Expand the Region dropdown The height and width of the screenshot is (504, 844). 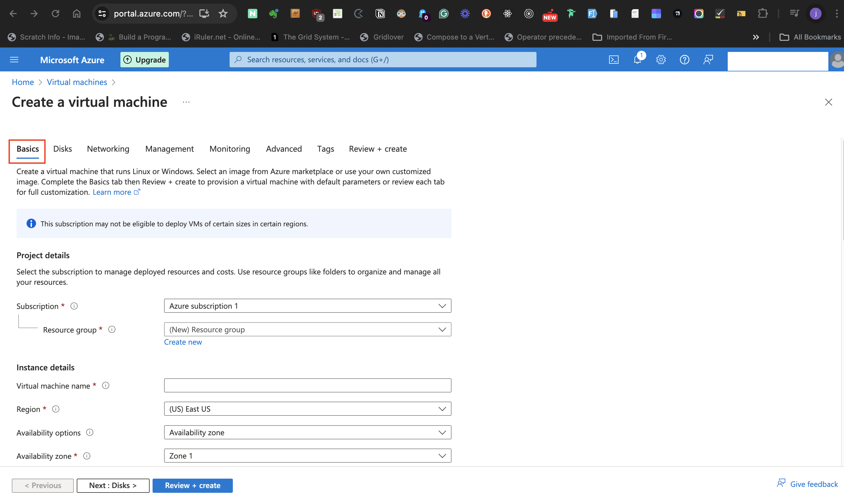click(x=307, y=409)
